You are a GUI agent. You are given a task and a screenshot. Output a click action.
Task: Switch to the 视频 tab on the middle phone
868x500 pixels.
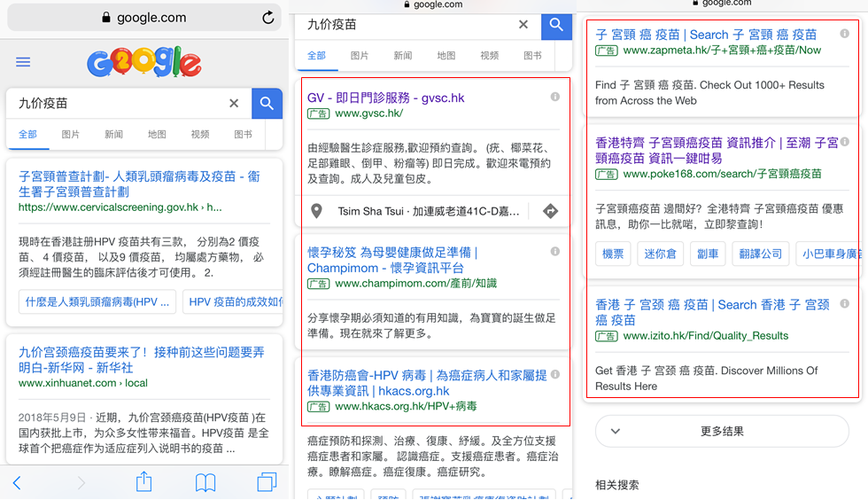[489, 56]
